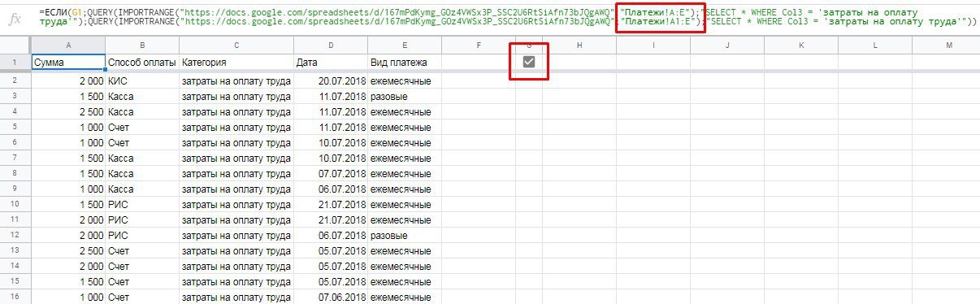The height and width of the screenshot is (304, 980).
Task: Select amount '2 000' in row 2
Action: click(x=68, y=80)
